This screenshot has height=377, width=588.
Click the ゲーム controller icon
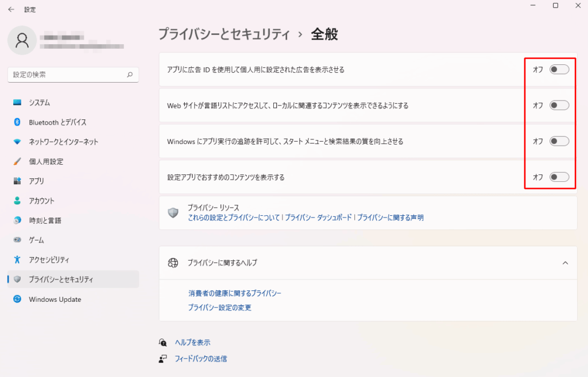(x=17, y=240)
